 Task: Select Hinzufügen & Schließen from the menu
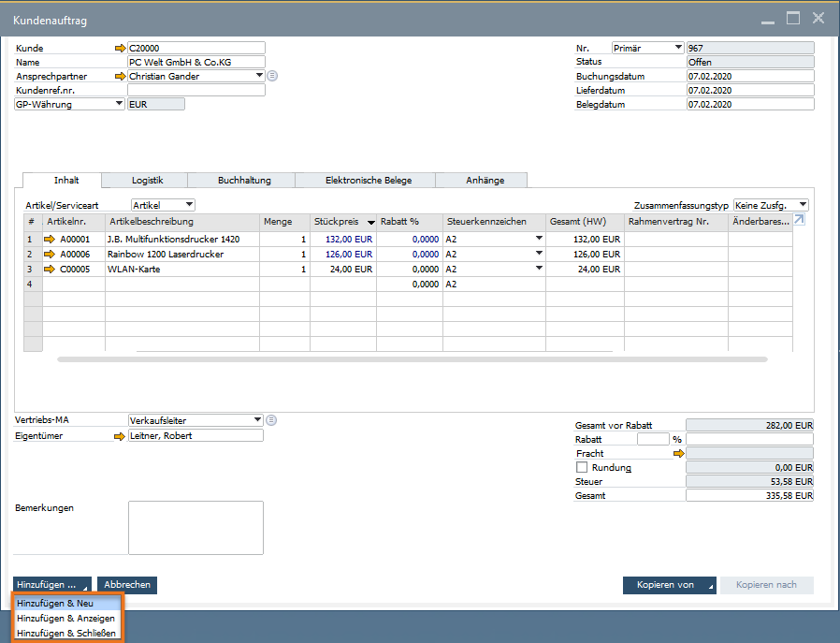(66, 634)
